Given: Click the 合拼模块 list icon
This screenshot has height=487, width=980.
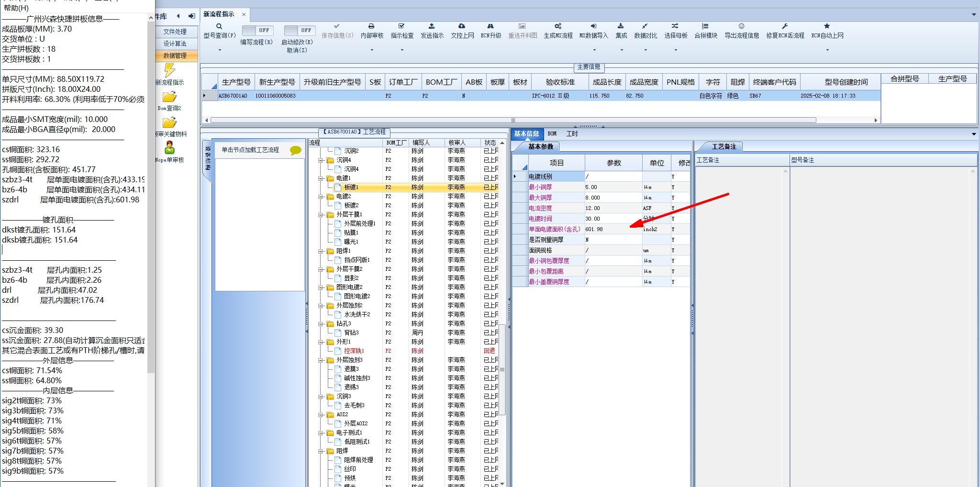Looking at the screenshot, I should (x=705, y=26).
